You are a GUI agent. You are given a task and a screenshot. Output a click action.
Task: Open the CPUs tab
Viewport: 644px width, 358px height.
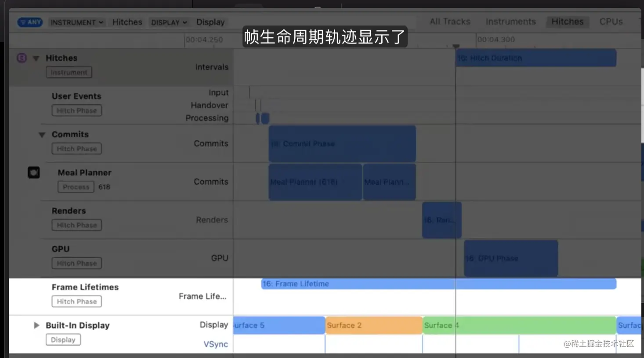point(611,22)
